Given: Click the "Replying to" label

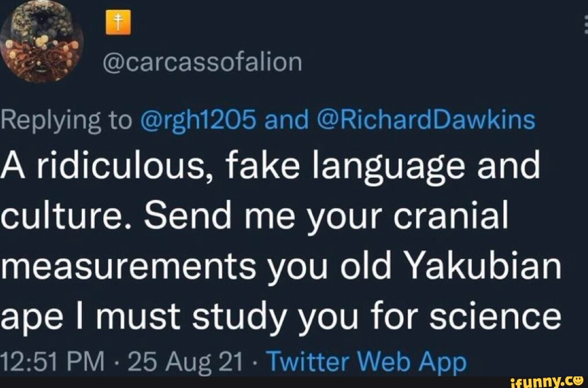Looking at the screenshot, I should (x=68, y=121).
